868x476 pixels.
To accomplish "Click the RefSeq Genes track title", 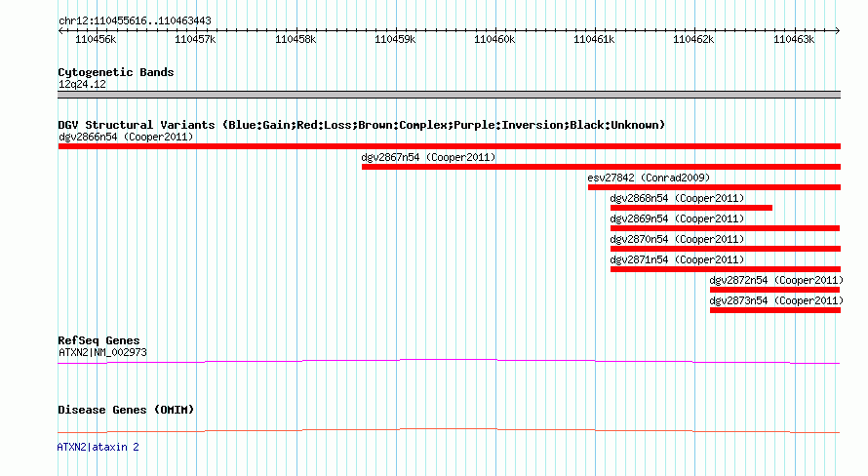I will tap(99, 340).
